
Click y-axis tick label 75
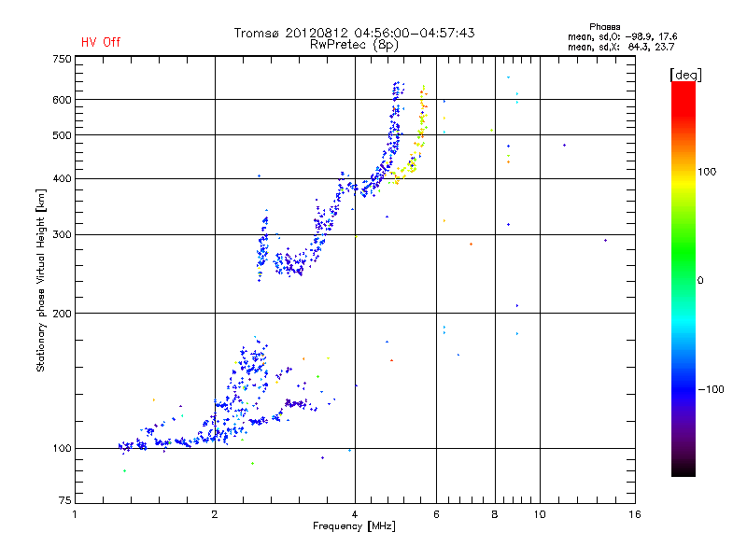(x=65, y=500)
